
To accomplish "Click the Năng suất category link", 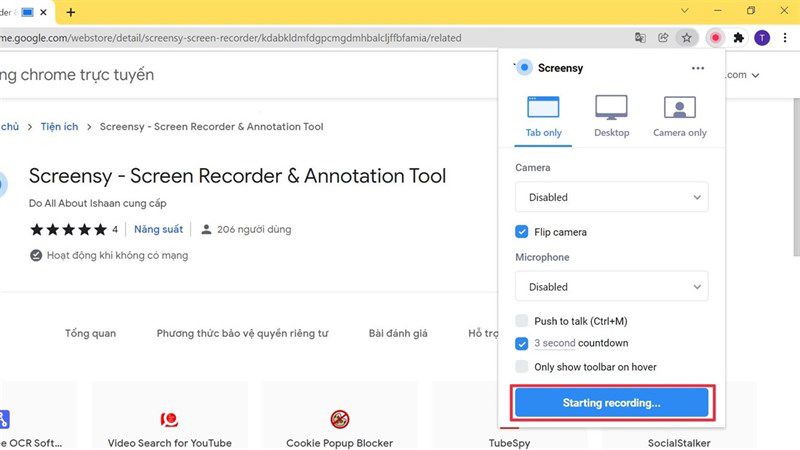I will (158, 229).
